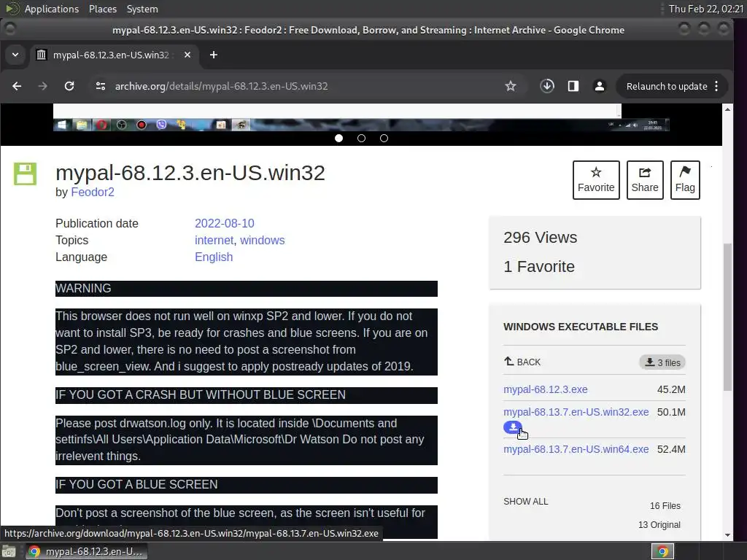The image size is (747, 560).
Task: Click the blue download badge under win32.exe
Action: pyautogui.click(x=513, y=427)
